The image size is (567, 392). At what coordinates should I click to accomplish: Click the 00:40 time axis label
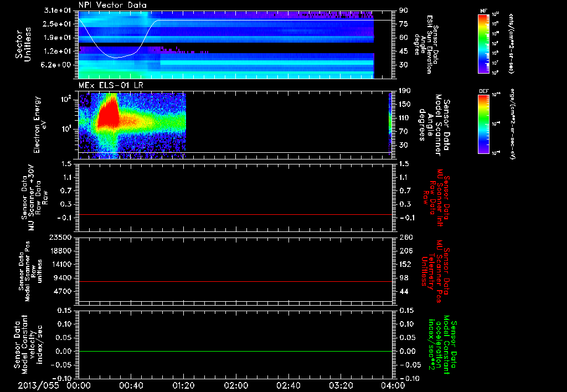coord(131,385)
